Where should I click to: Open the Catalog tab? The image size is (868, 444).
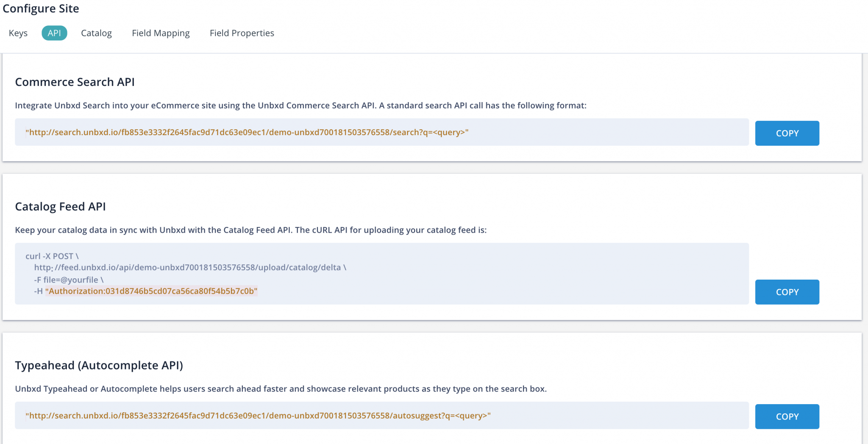(96, 33)
